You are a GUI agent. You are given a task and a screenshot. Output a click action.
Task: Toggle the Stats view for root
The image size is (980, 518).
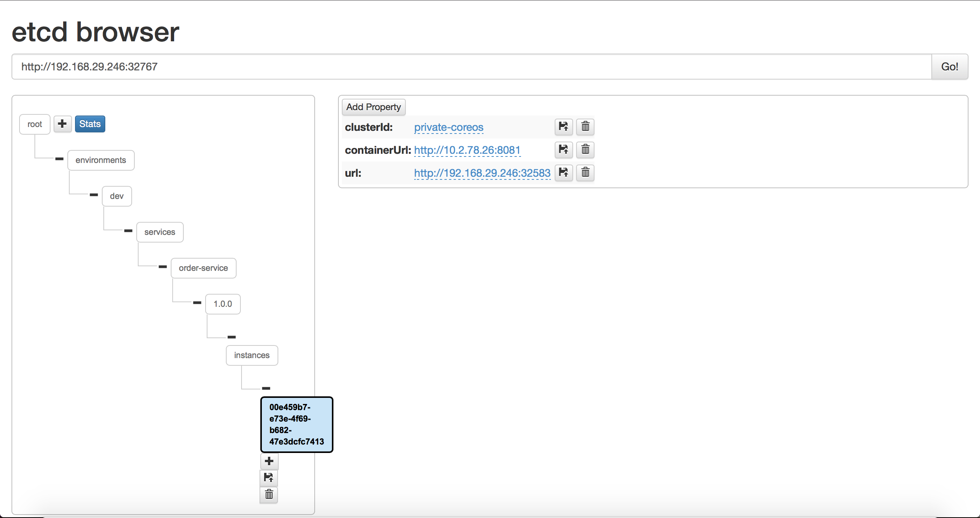click(x=90, y=124)
